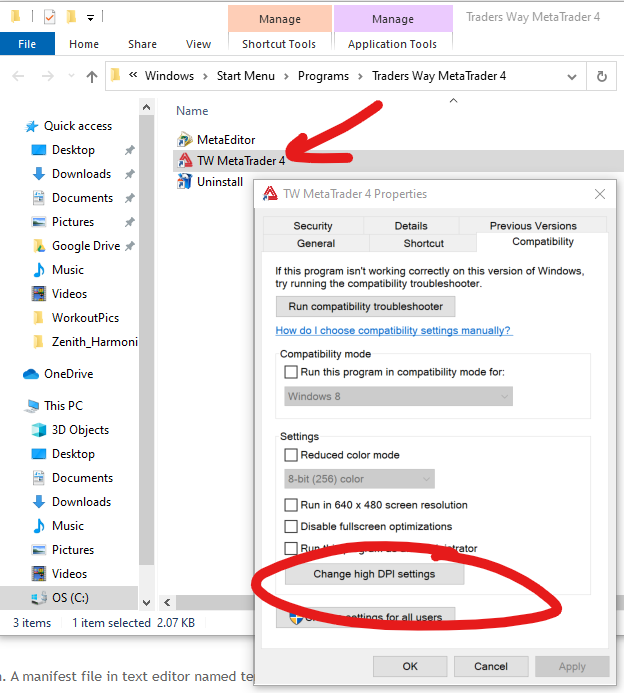This screenshot has width=624, height=693.
Task: Enable Run in compatibility mode checkbox
Action: coord(291,372)
